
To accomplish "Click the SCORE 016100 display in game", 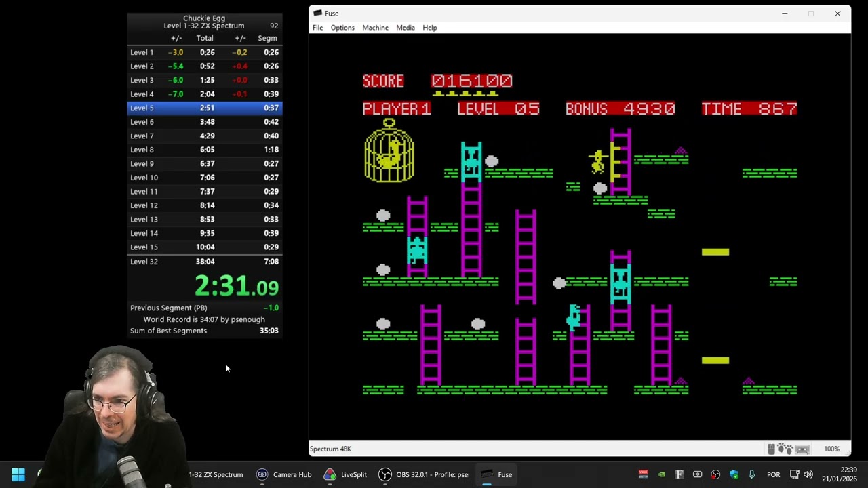I will (437, 81).
